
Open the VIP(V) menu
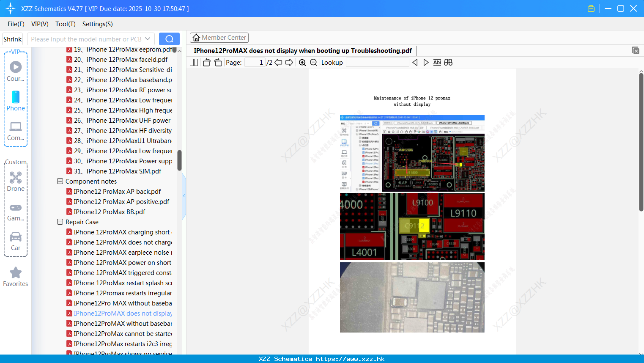(x=40, y=24)
